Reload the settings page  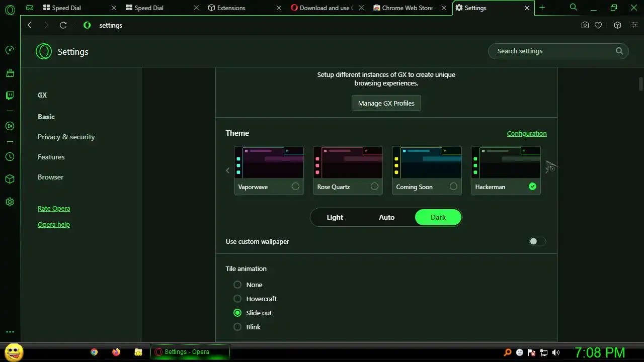63,25
